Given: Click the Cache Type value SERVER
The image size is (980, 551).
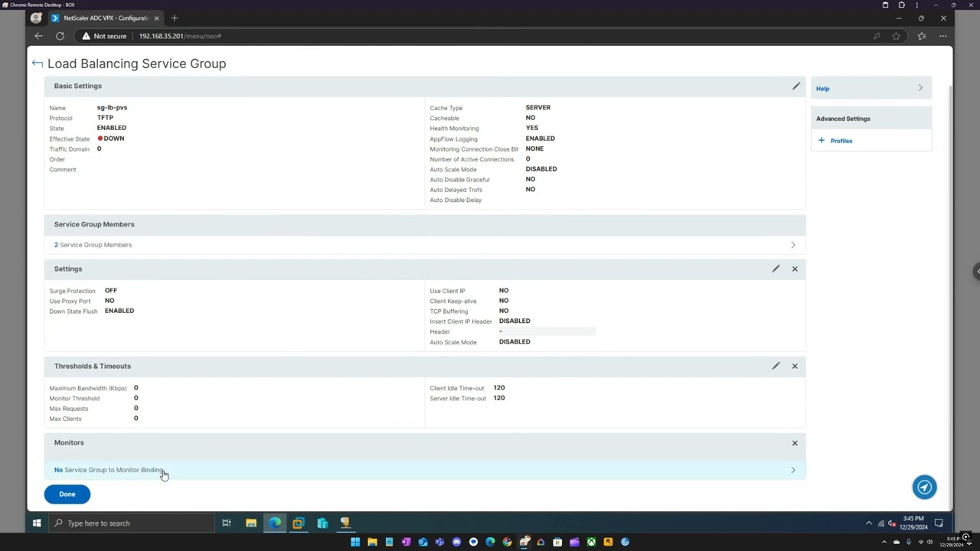Looking at the screenshot, I should (538, 108).
